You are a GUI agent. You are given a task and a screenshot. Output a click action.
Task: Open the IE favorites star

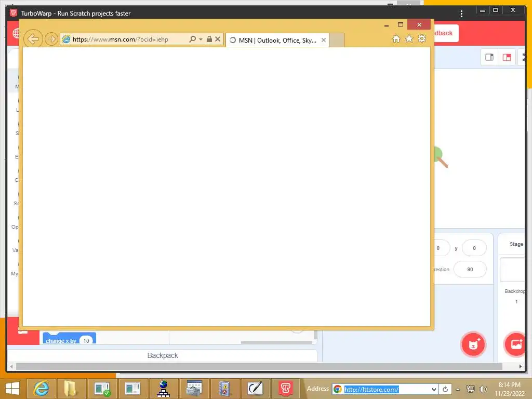[x=409, y=38]
